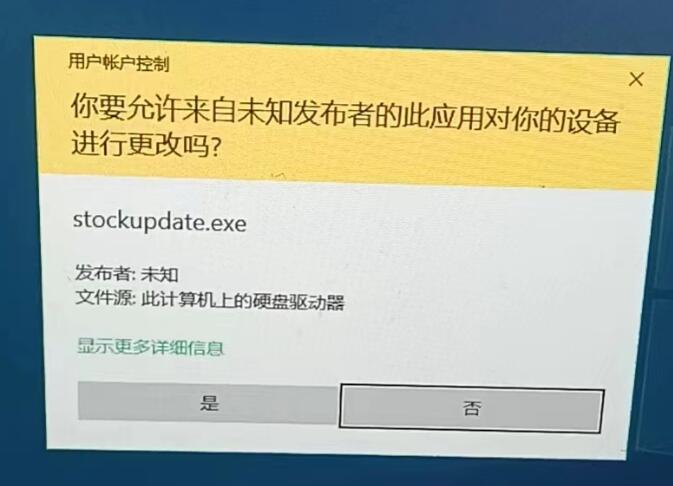Click the 用户帐户控制 title text
673x486 pixels.
[x=119, y=63]
